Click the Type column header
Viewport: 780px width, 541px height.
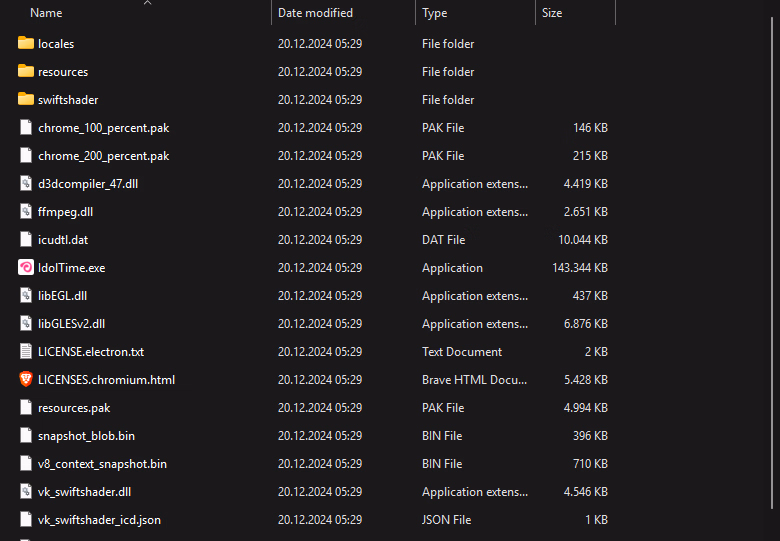point(435,13)
